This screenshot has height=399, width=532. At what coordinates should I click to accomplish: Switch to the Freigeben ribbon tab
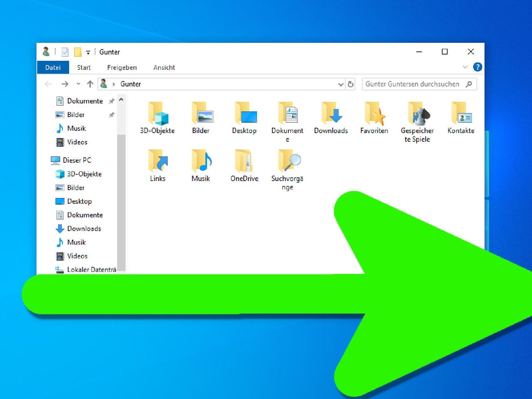point(122,67)
